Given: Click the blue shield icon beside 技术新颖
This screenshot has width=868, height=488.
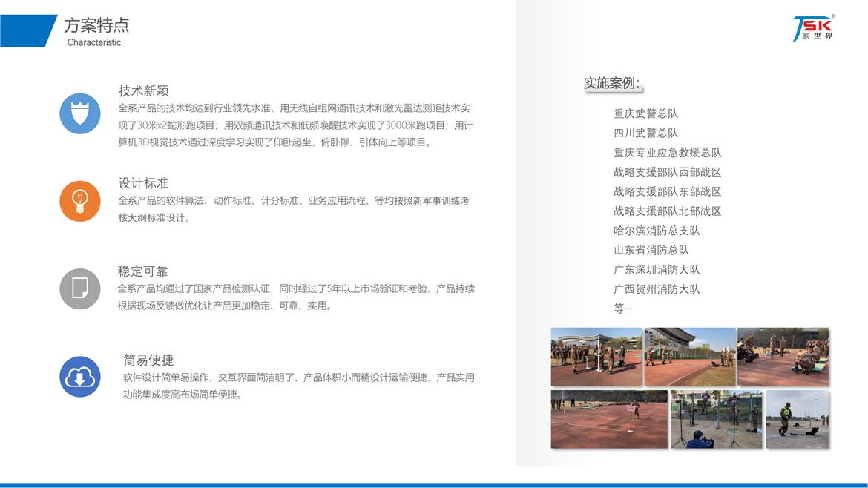Looking at the screenshot, I should pos(80,113).
